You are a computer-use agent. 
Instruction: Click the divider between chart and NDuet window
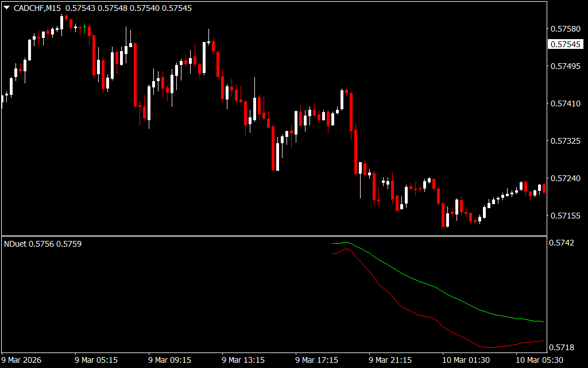tap(273, 236)
